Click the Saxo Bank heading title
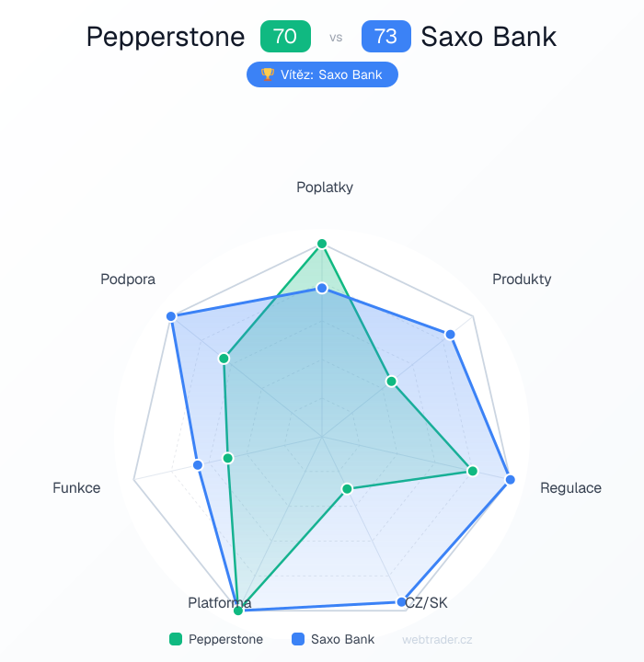The height and width of the screenshot is (662, 644). 489,37
